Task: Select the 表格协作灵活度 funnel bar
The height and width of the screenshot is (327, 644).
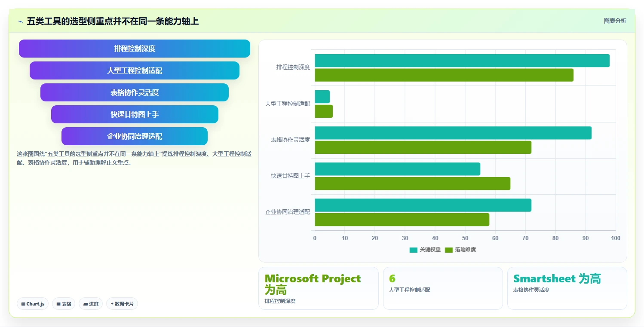Action: click(135, 92)
